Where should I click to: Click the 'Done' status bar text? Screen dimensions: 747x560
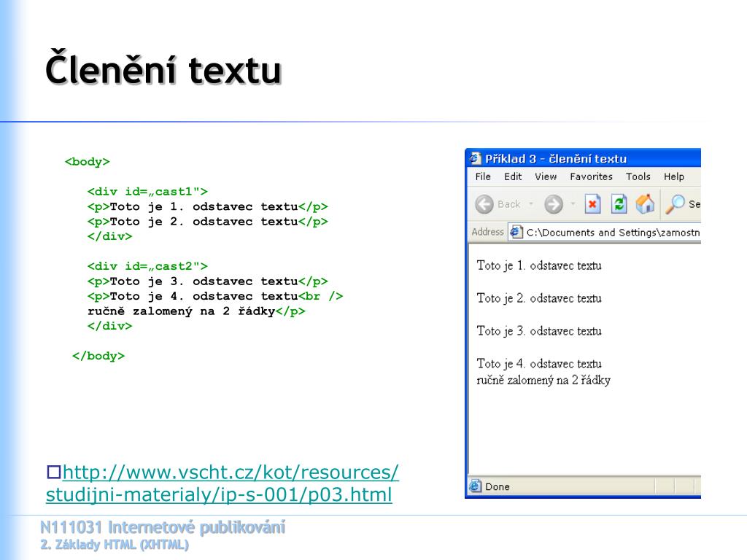pos(498,486)
